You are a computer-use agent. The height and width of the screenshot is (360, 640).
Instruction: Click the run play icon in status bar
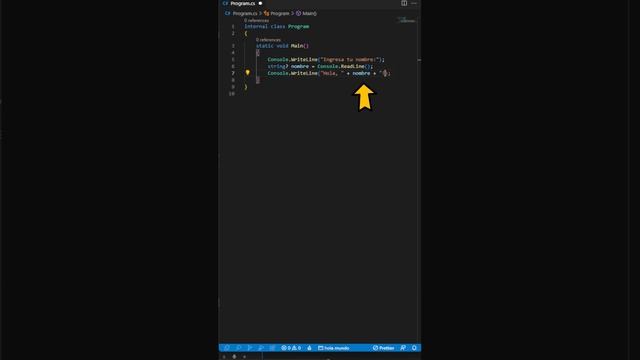(250, 348)
